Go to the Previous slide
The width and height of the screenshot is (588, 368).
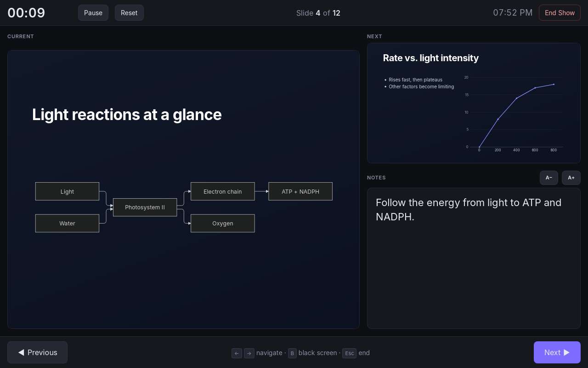(37, 352)
